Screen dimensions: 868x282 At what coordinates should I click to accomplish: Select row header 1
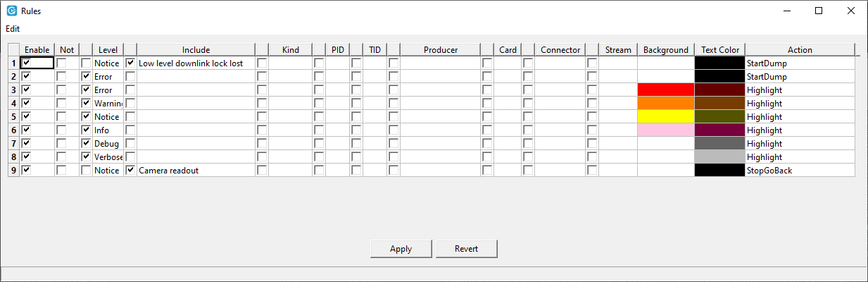tap(13, 63)
